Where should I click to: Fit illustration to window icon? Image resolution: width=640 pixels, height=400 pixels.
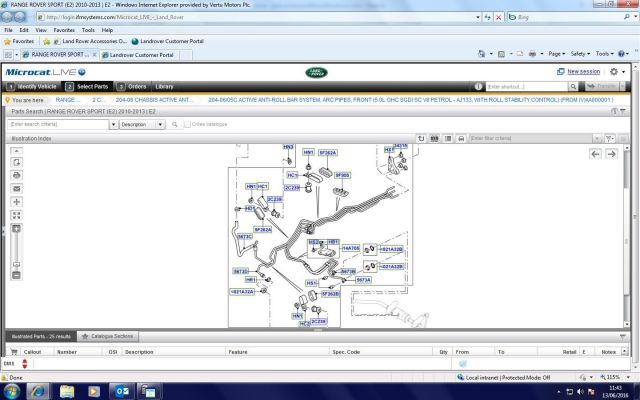point(16,215)
